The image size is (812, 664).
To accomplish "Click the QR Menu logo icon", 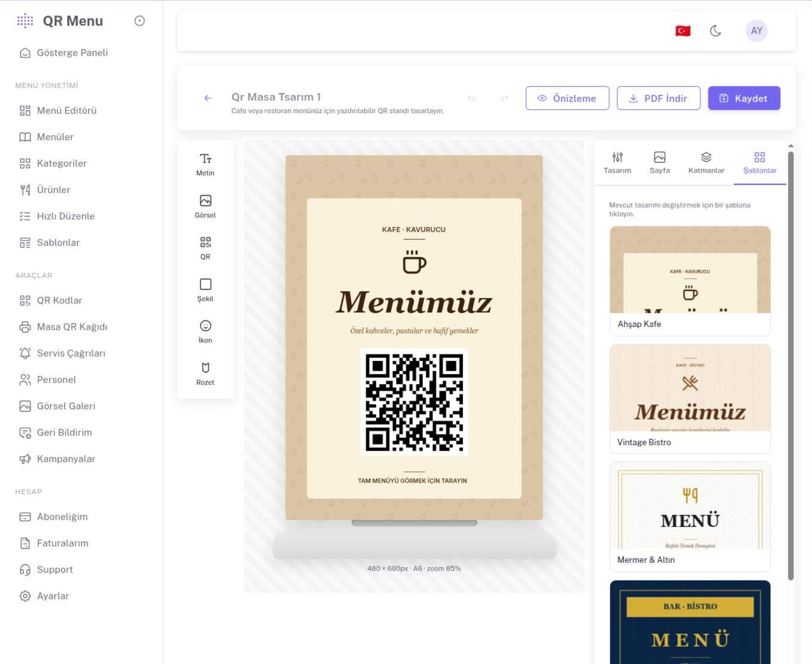I will (x=25, y=21).
